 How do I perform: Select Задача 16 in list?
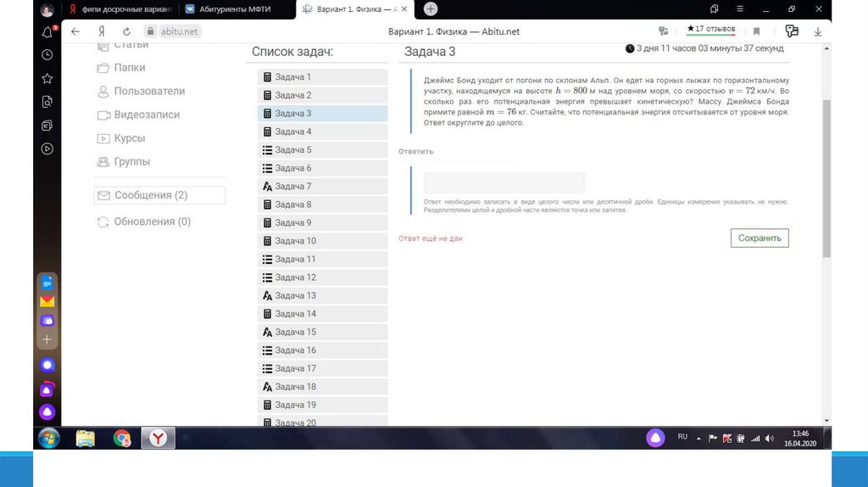click(x=322, y=350)
